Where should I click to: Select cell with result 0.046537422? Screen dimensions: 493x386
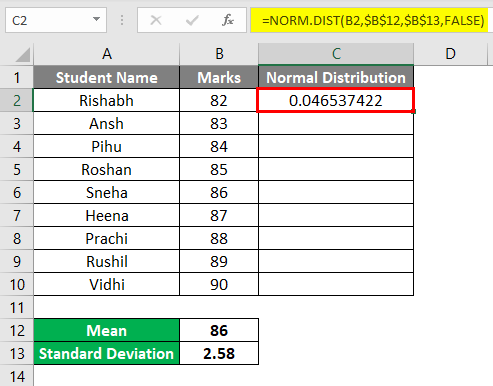click(336, 100)
